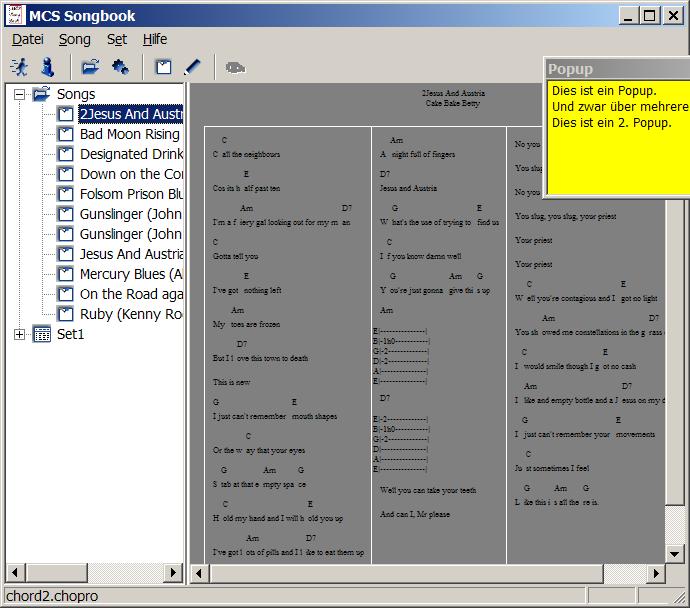The width and height of the screenshot is (690, 608).
Task: Click the running man toolbar icon
Action: pyautogui.click(x=19, y=67)
